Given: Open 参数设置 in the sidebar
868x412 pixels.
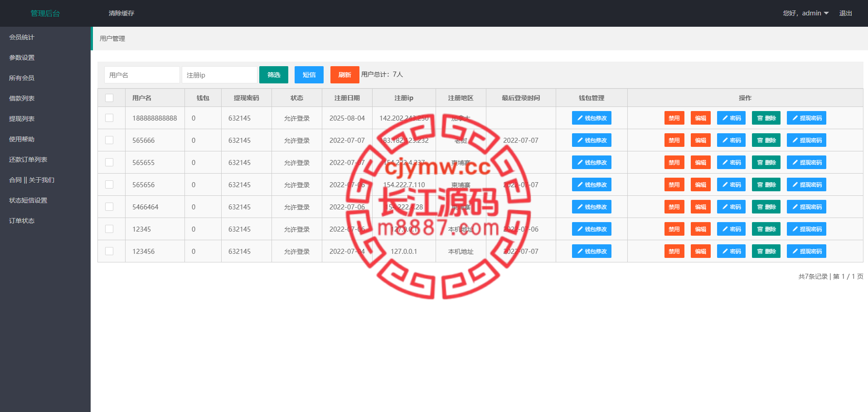Looking at the screenshot, I should [x=45, y=58].
